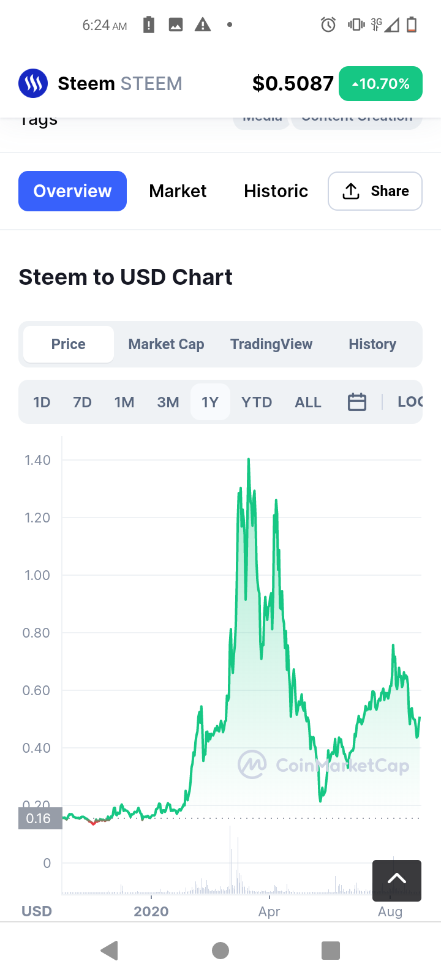This screenshot has height=980, width=441.
Task: Select the 1D time range
Action: 42,402
